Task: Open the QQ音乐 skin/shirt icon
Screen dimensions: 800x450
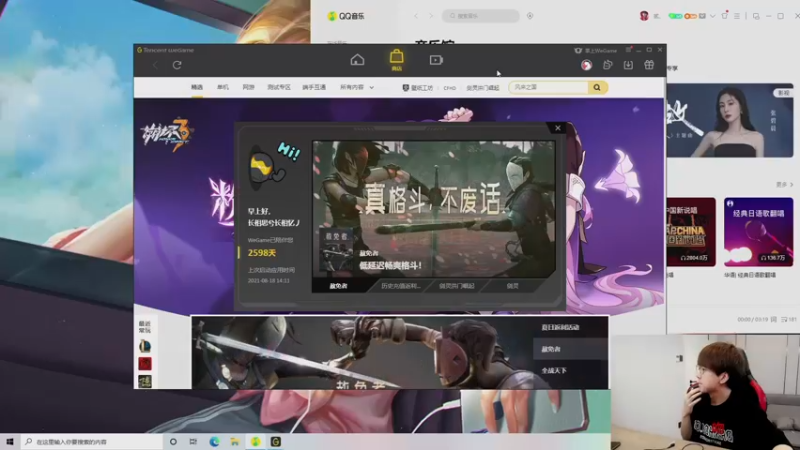Action: click(x=724, y=16)
